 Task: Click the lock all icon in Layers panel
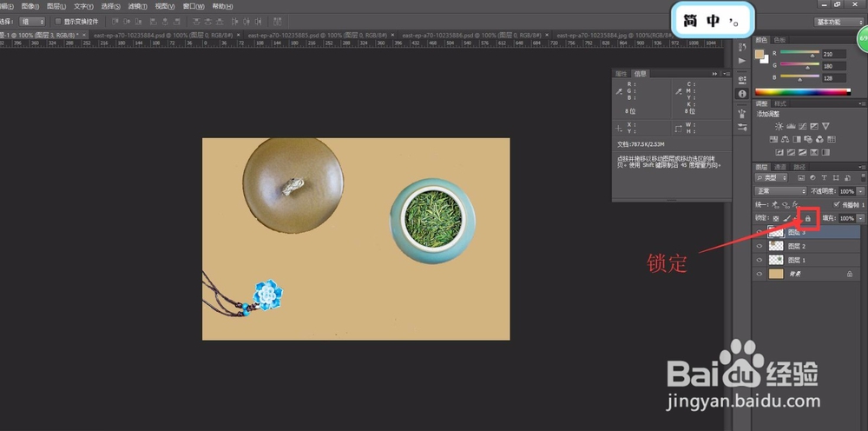coord(807,219)
